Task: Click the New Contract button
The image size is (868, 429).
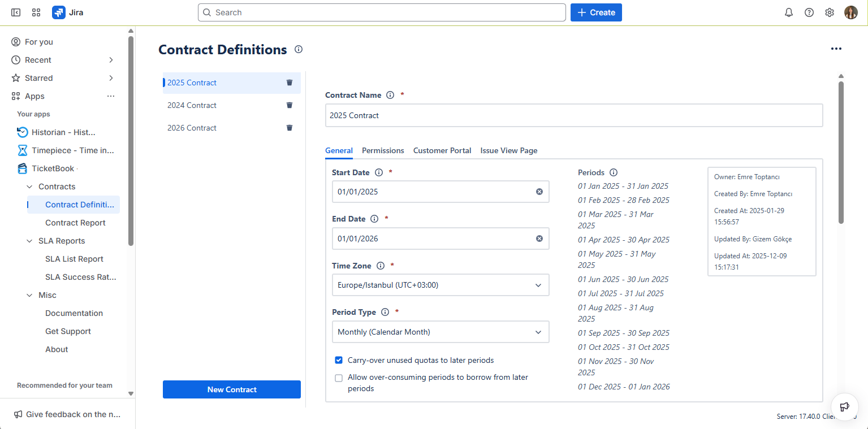Action: [232, 389]
